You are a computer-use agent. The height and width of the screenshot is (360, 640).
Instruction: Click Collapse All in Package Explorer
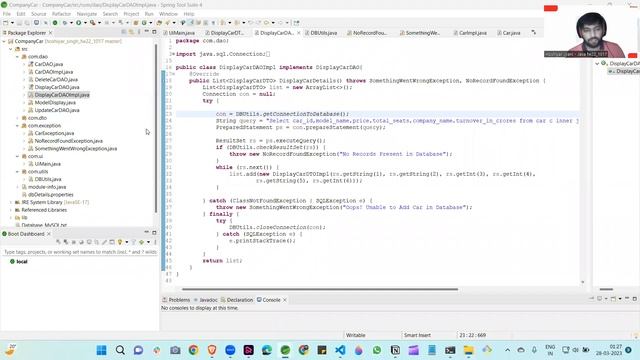tap(124, 32)
